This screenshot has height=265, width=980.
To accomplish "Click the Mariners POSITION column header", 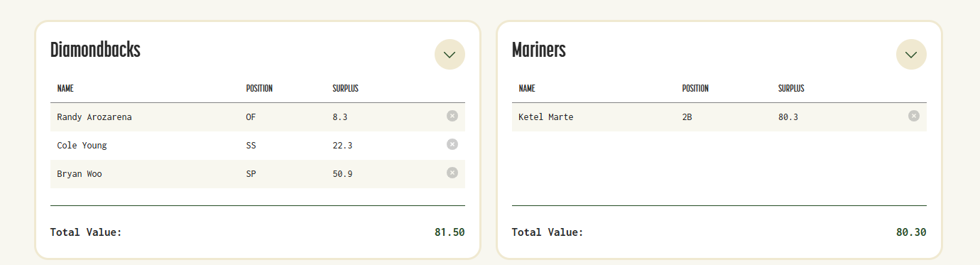I will (x=695, y=89).
